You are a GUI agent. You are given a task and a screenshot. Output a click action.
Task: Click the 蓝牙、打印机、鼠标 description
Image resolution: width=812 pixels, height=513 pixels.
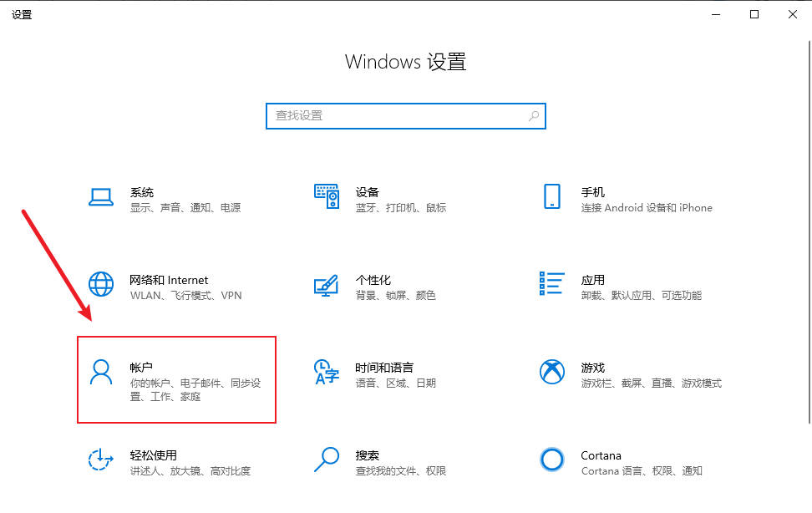pos(401,208)
